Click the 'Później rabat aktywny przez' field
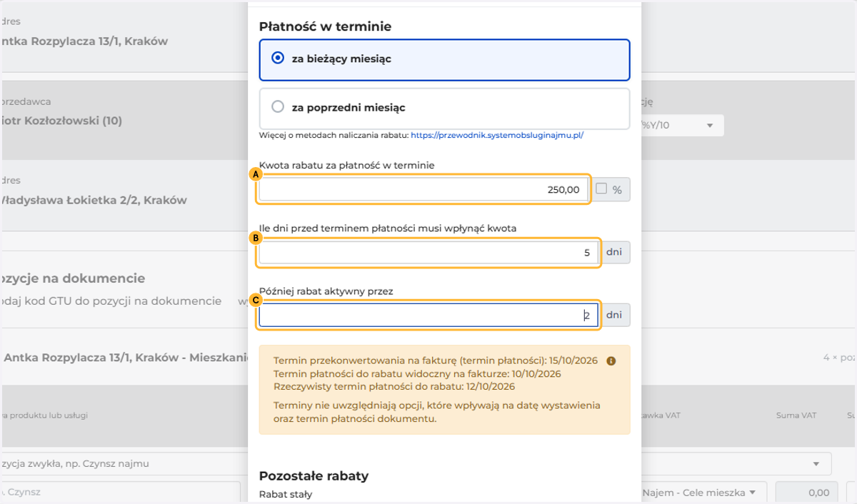This screenshot has width=857, height=504. 428,315
